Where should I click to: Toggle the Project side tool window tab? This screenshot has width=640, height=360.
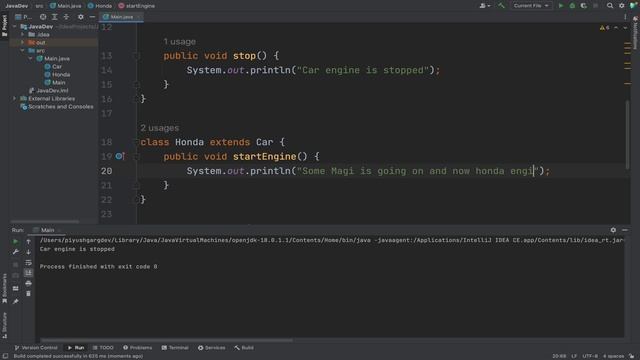[x=4, y=25]
